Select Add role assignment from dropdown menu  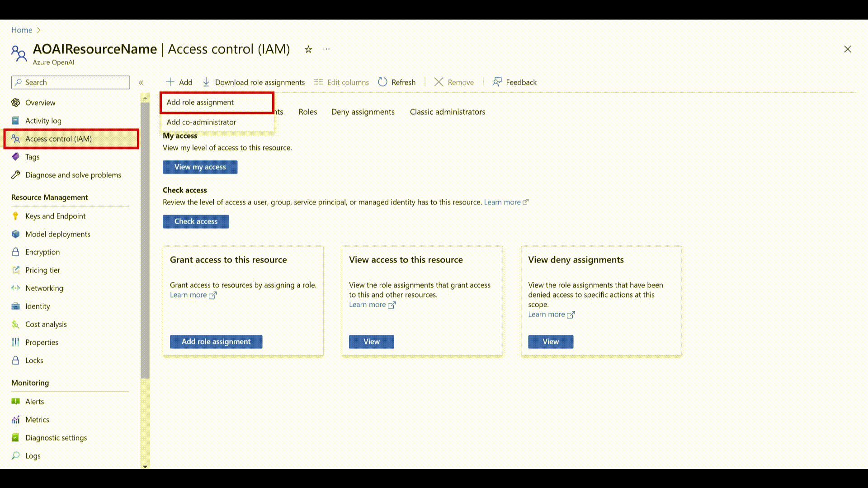point(217,103)
